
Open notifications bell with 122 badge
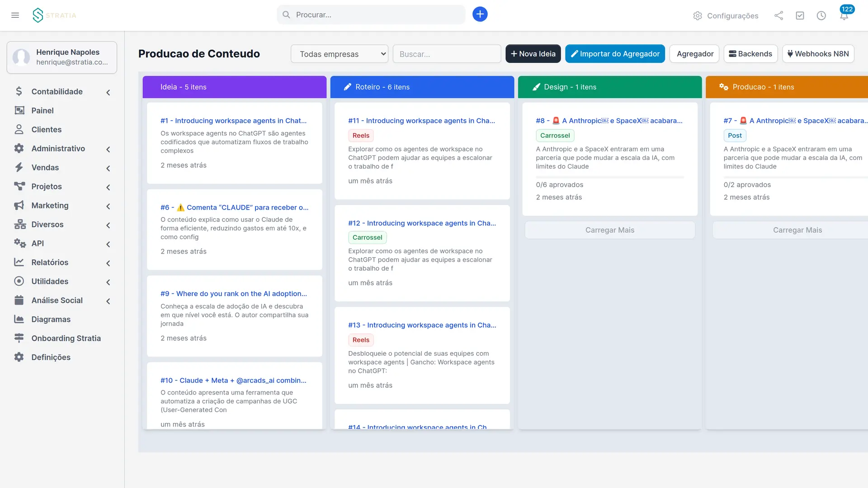pos(844,16)
